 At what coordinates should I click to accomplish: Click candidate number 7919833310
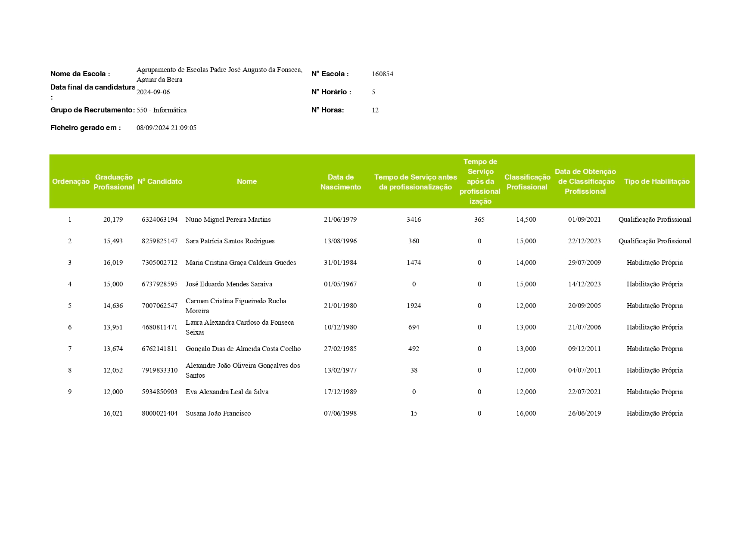point(159,370)
